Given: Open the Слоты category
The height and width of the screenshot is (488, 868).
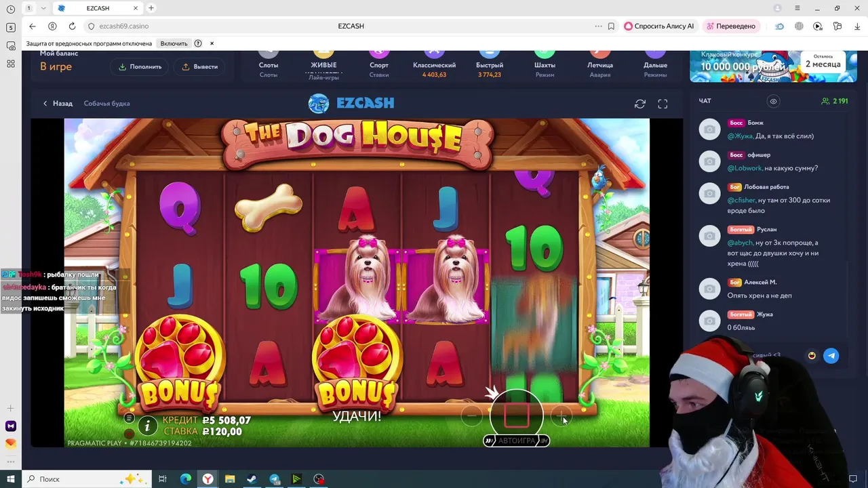Looking at the screenshot, I should click(x=269, y=65).
